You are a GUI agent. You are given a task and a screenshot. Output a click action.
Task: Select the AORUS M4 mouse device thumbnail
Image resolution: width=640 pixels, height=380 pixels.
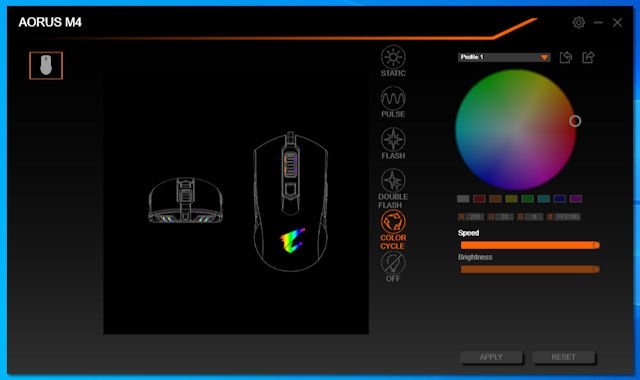[46, 65]
